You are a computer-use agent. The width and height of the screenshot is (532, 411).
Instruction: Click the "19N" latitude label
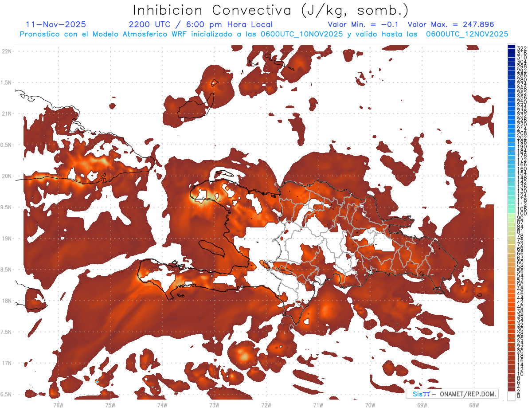click(x=7, y=239)
